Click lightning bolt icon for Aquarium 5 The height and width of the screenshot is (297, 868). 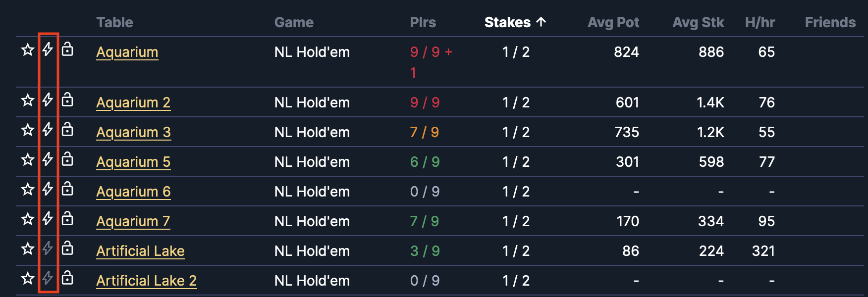click(48, 159)
